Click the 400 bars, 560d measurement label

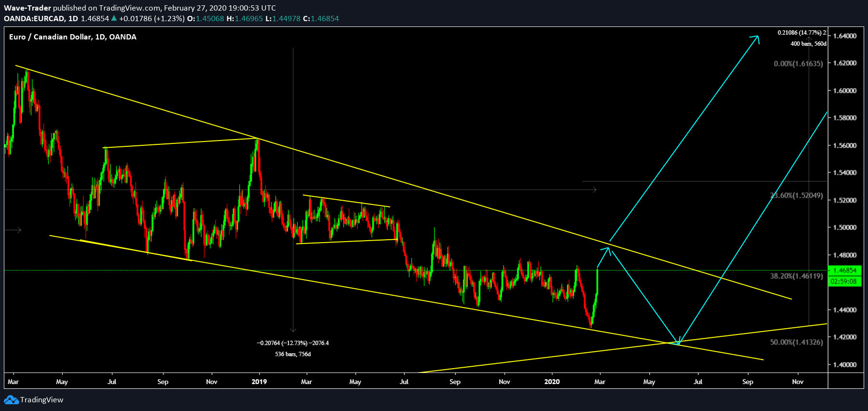[x=808, y=44]
